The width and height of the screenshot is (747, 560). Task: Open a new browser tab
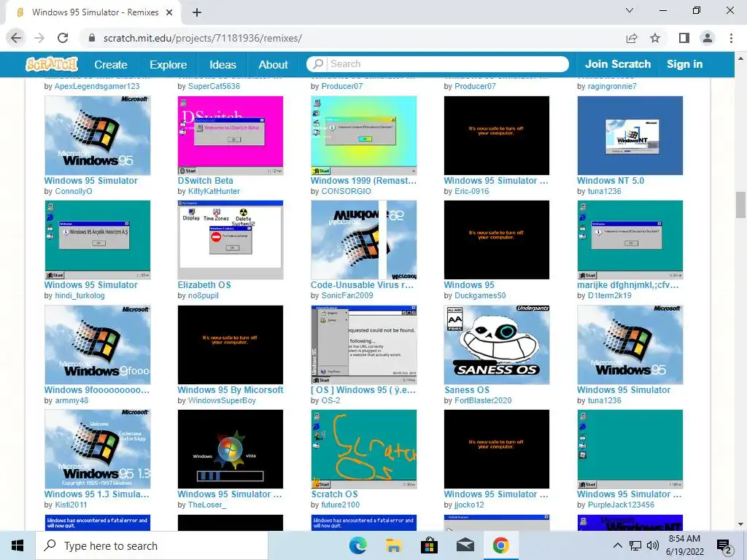coord(197,12)
